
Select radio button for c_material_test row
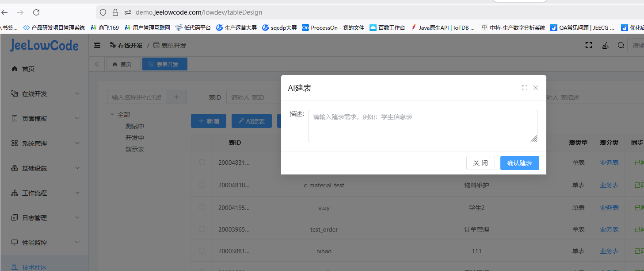click(x=202, y=185)
